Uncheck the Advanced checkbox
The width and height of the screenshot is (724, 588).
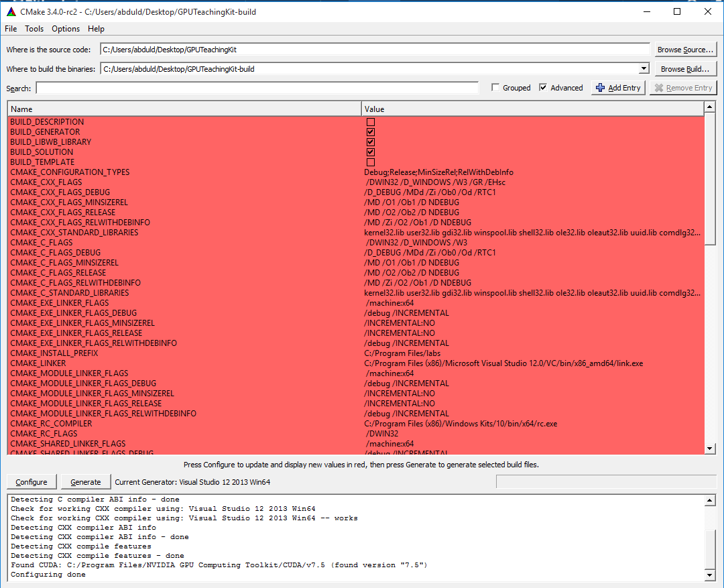543,87
